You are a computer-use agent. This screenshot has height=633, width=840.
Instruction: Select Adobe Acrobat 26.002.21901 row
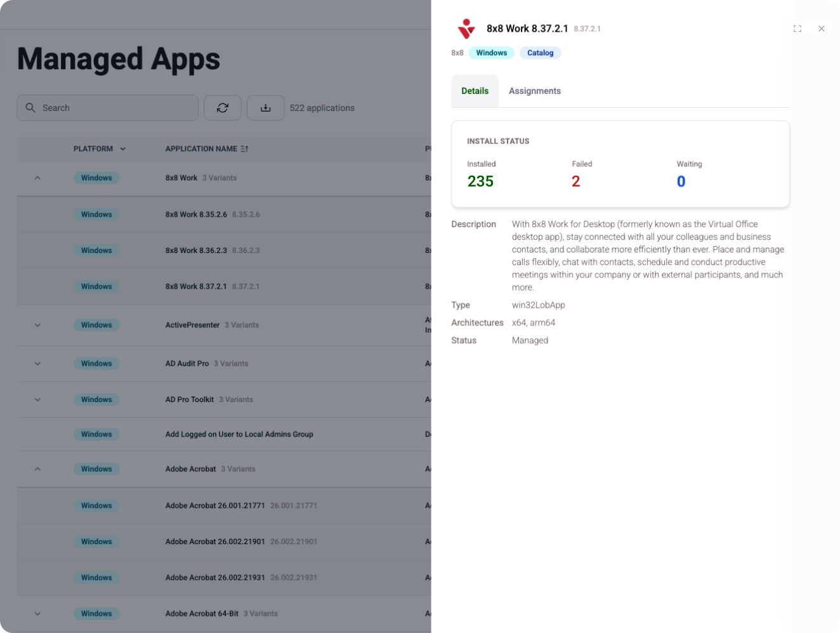tap(224, 542)
